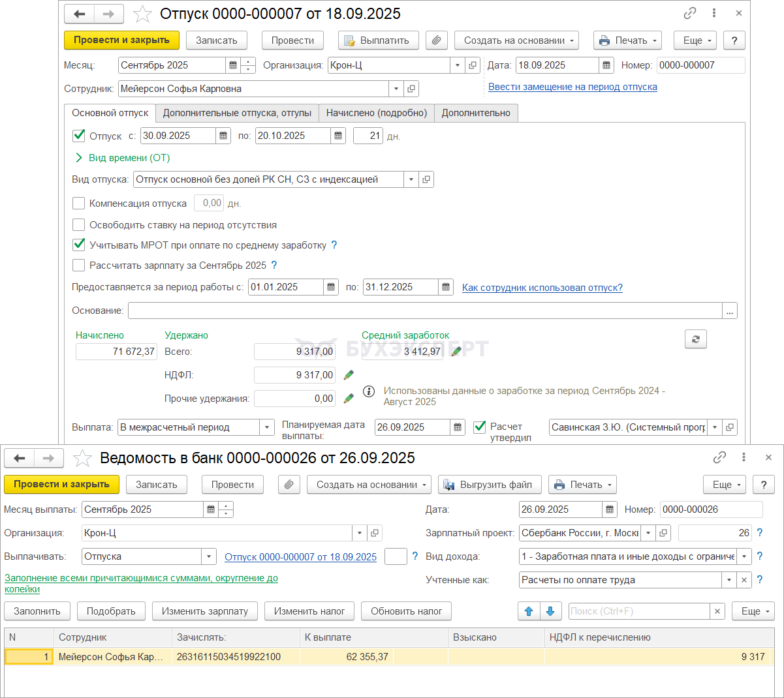Image resolution: width=784 pixels, height=698 pixels.
Task: Move row down with blue arrow
Action: (550, 611)
